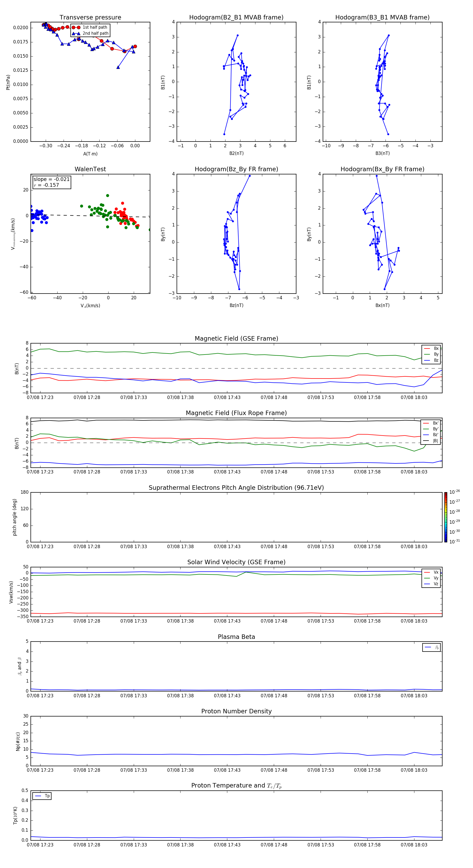
Task: Select the "B3(nT)" x-axis label
Action: (x=382, y=154)
